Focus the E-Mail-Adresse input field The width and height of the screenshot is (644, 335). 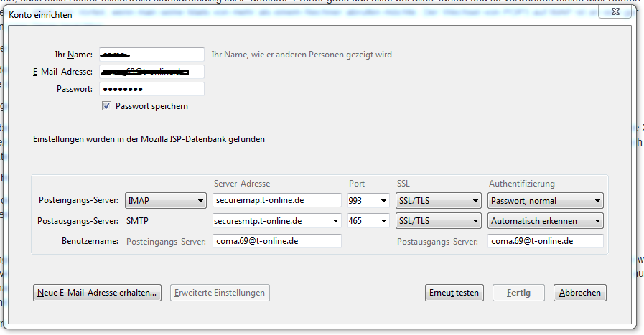[151, 72]
